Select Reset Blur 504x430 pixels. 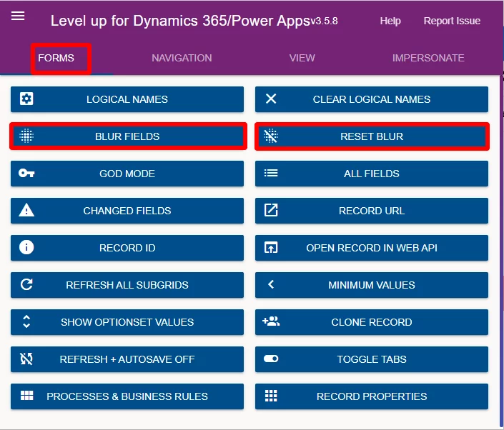click(x=372, y=136)
